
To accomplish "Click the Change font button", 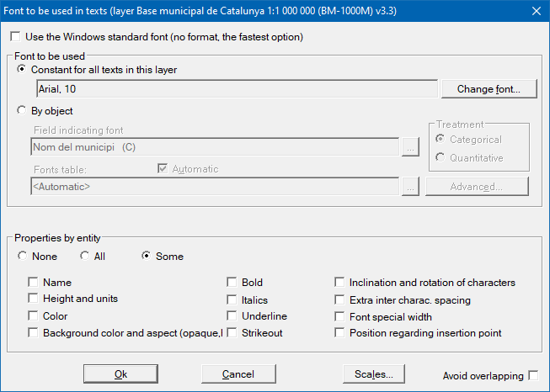I will click(489, 89).
